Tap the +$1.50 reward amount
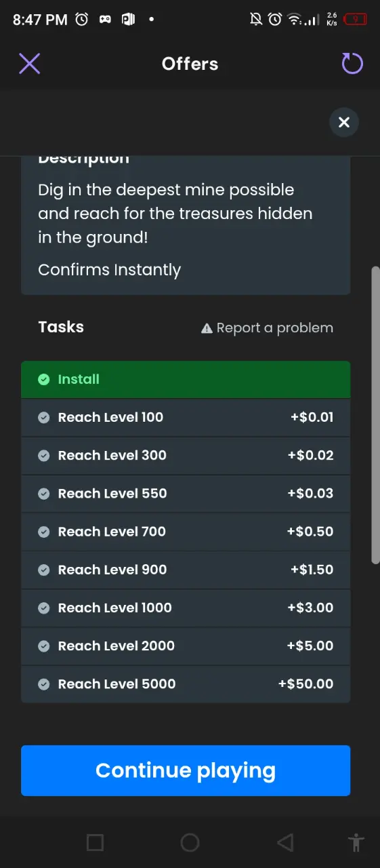Viewport: 380px width, 868px height. [x=312, y=570]
